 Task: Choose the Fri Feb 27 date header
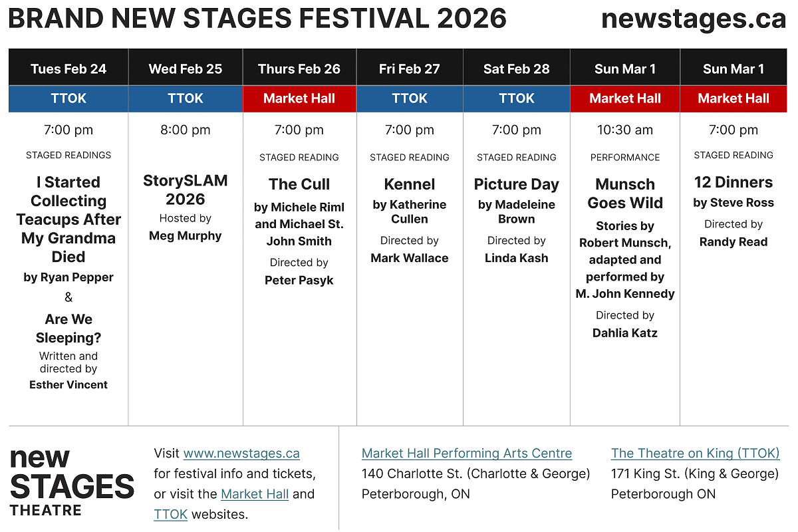tap(410, 69)
